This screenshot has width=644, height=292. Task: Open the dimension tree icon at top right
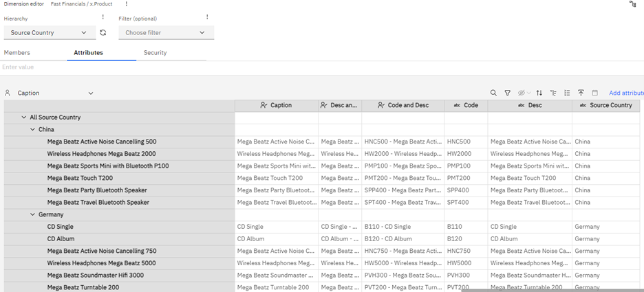632,4
